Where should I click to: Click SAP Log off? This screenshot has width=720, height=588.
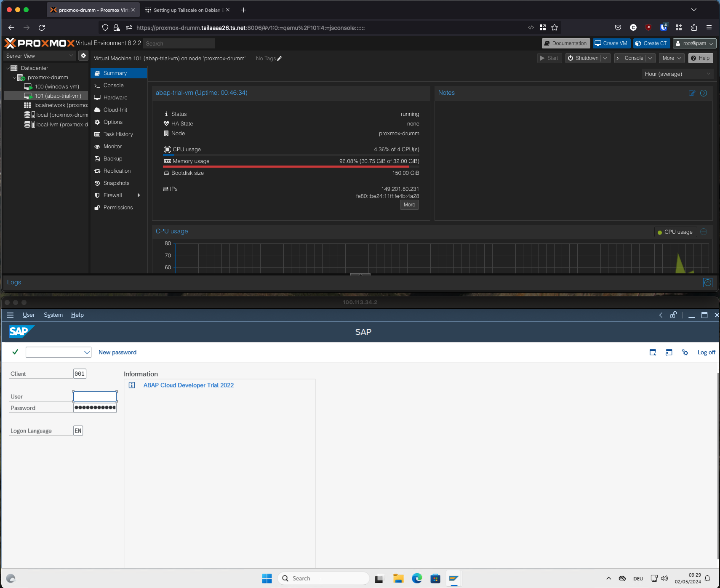click(x=706, y=353)
